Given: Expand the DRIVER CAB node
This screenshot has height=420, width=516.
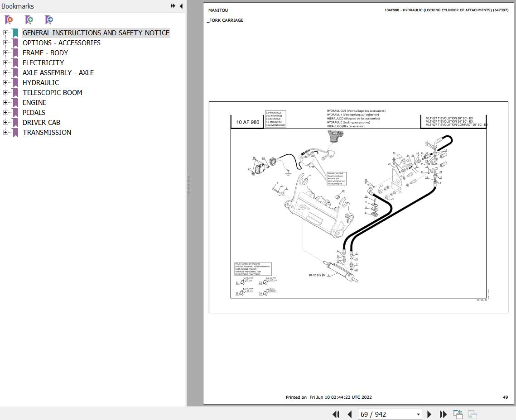Looking at the screenshot, I should [5, 122].
